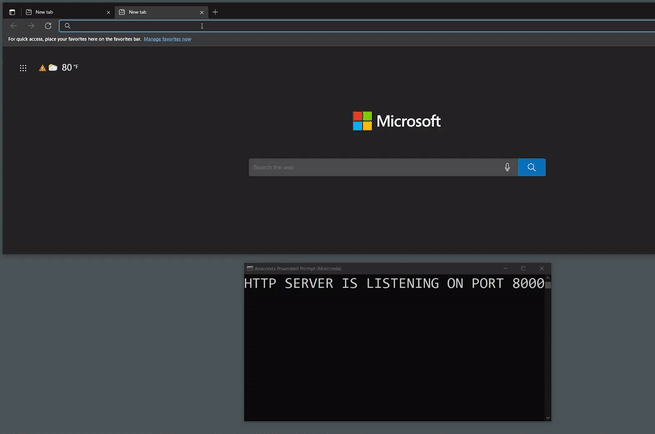
Task: Click the terminal scrollbar down arrow
Action: click(x=548, y=418)
